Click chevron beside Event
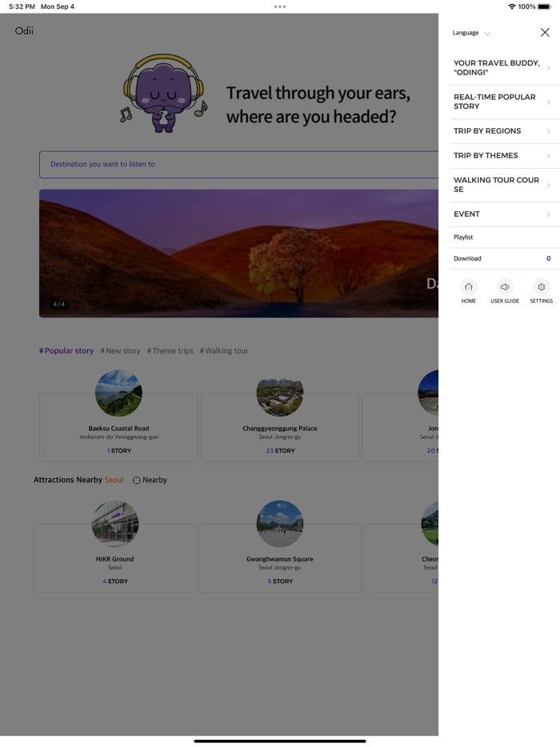The height and width of the screenshot is (747, 560). coord(549,215)
